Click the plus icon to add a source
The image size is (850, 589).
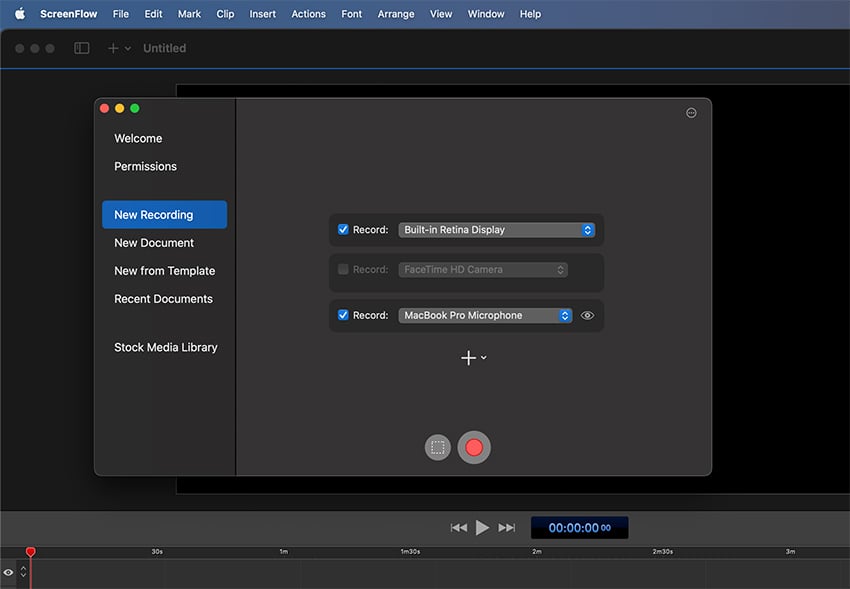point(468,358)
